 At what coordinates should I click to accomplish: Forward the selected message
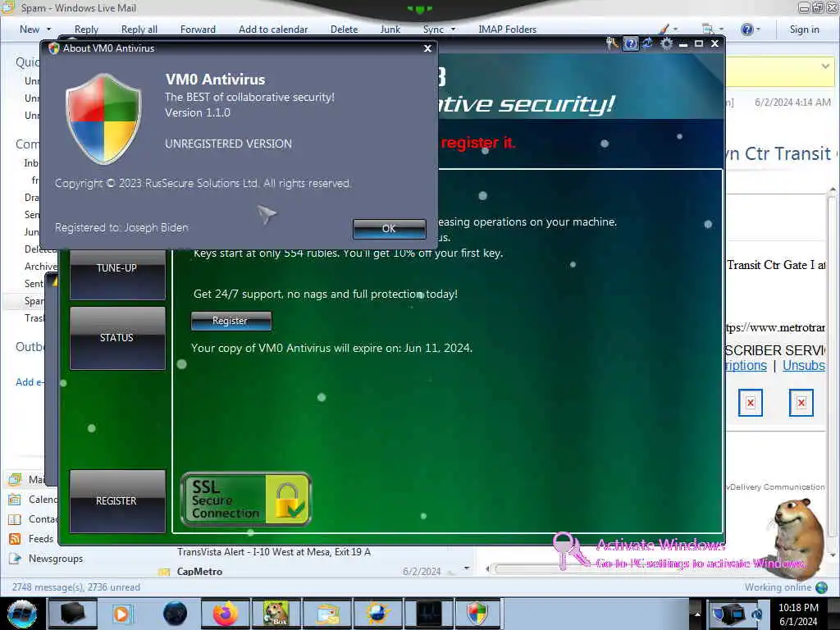[x=198, y=30]
